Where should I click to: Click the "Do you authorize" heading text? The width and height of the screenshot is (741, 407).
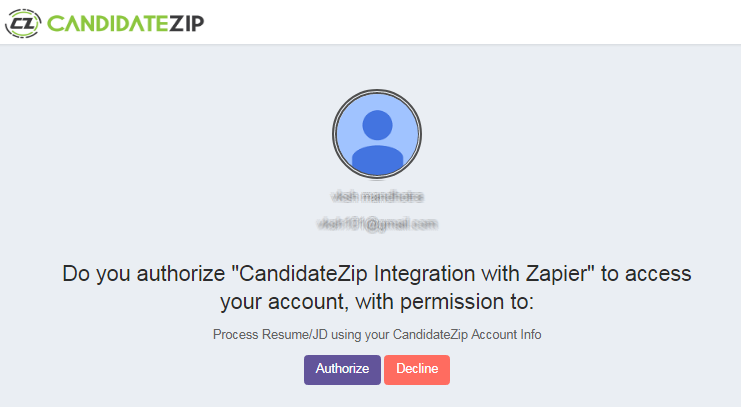377,287
